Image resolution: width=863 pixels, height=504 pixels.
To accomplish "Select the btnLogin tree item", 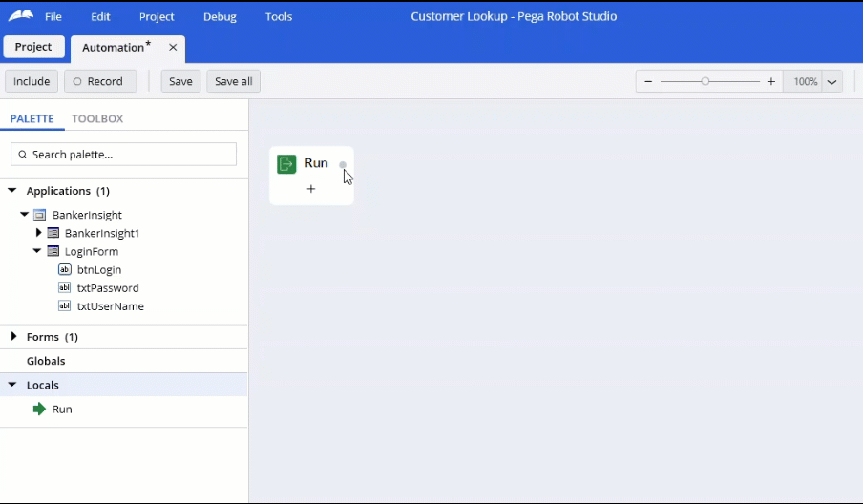I will (99, 269).
